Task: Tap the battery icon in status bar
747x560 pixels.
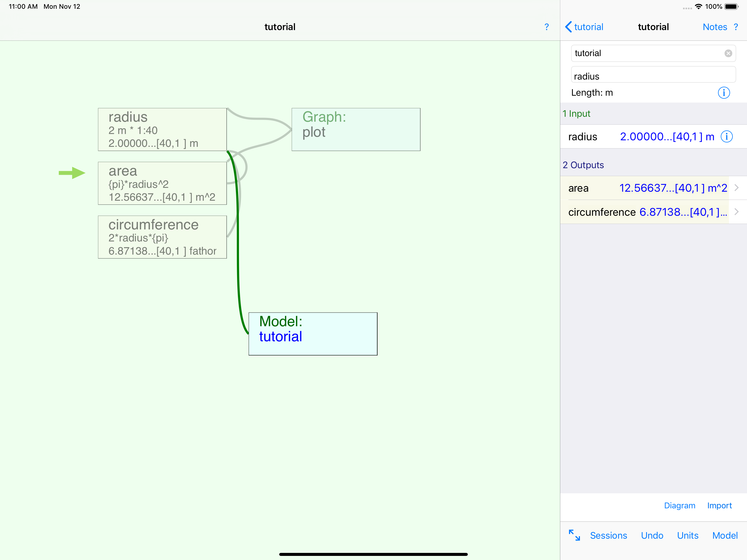Action: click(731, 6)
